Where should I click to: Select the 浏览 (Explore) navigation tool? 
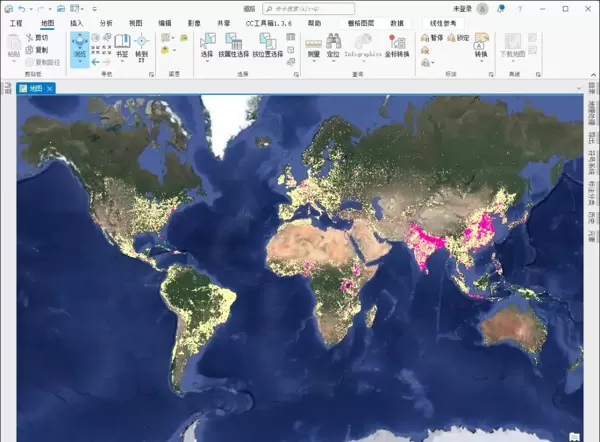coord(79,47)
